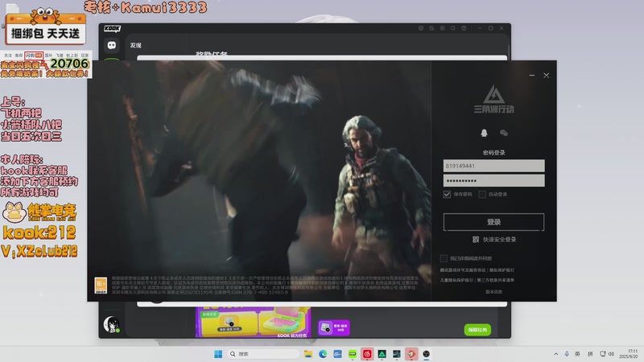The image size is (644, 362).
Task: Open 隐私保护指引 link
Action: click(502, 270)
